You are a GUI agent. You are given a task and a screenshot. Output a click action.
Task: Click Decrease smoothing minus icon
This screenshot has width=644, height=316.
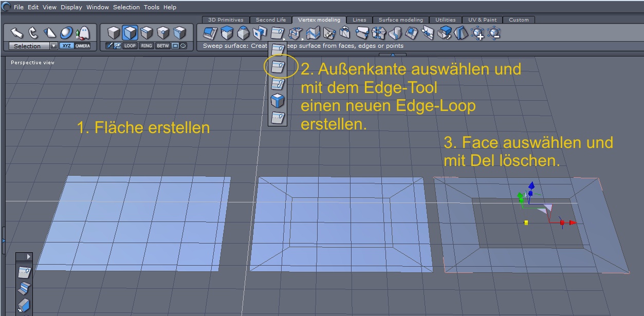[494, 33]
